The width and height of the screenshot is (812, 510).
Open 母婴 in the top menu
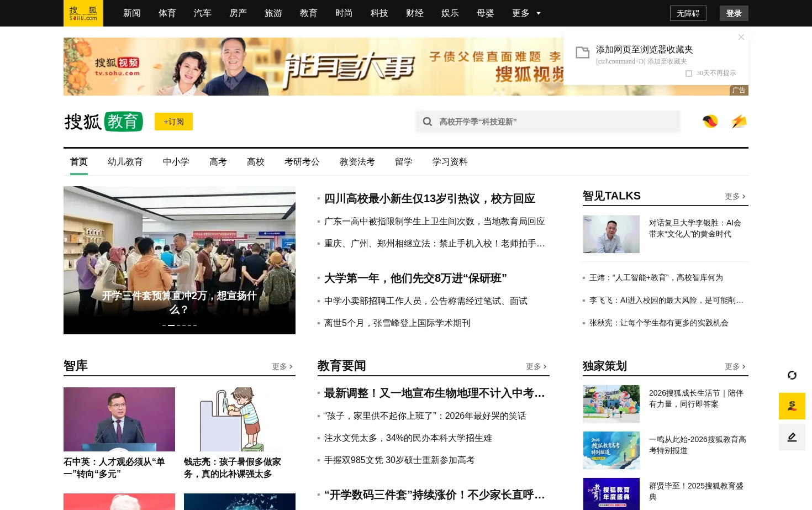click(x=486, y=13)
